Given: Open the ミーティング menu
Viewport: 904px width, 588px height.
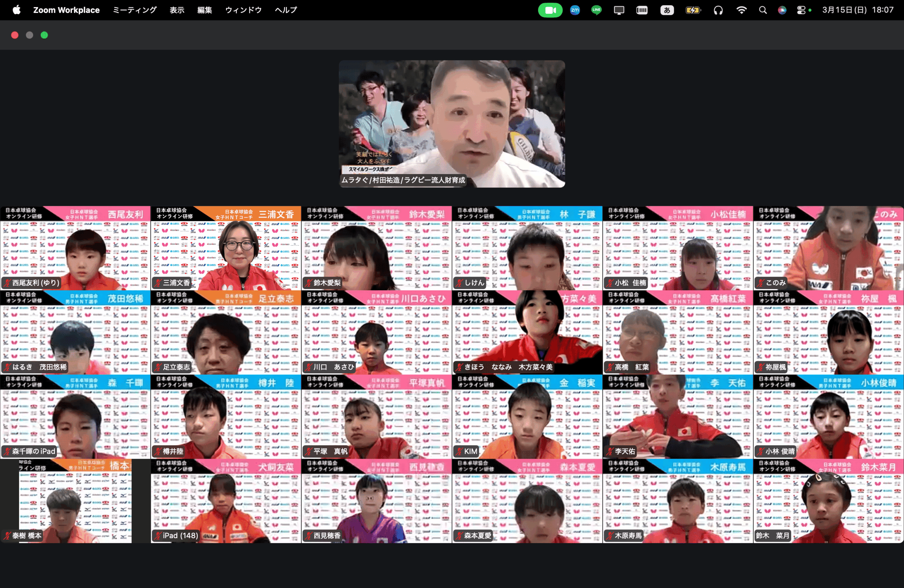Looking at the screenshot, I should pyautogui.click(x=135, y=10).
